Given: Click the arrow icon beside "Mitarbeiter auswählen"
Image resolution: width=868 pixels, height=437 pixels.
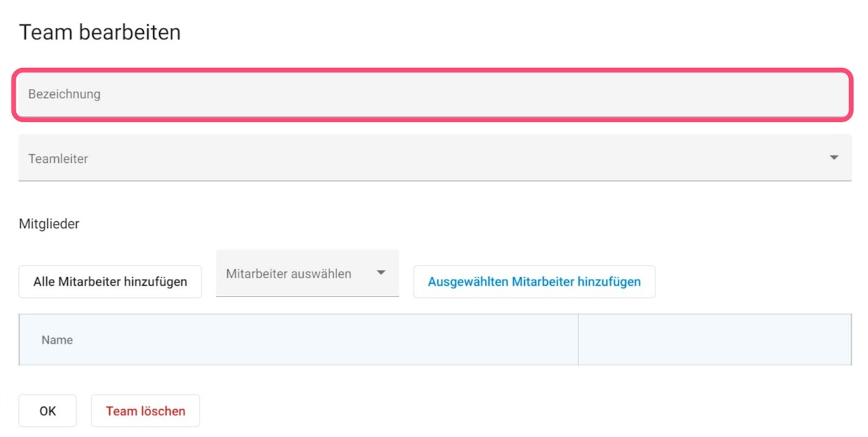Looking at the screenshot, I should [381, 273].
